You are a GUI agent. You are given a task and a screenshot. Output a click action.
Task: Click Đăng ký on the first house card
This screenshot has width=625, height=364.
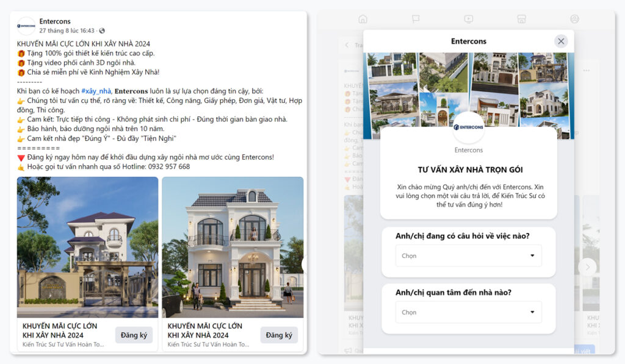coord(134,335)
